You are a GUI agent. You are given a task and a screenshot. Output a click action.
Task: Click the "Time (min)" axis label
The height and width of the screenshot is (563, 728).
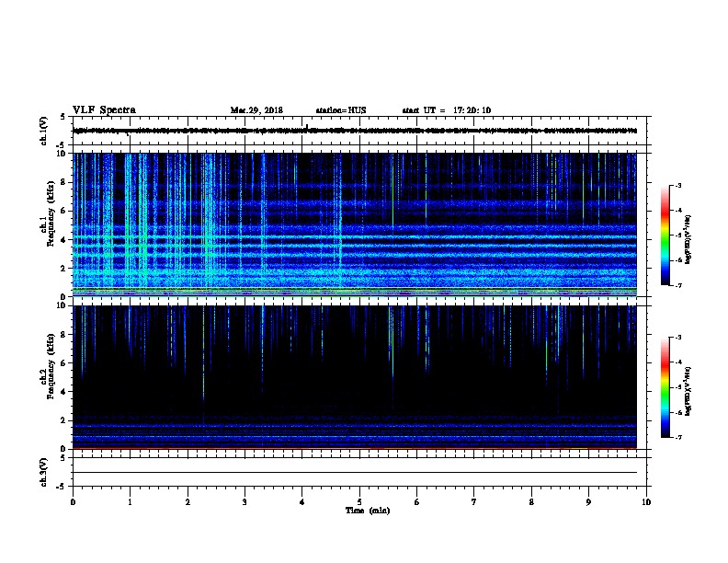pos(368,511)
